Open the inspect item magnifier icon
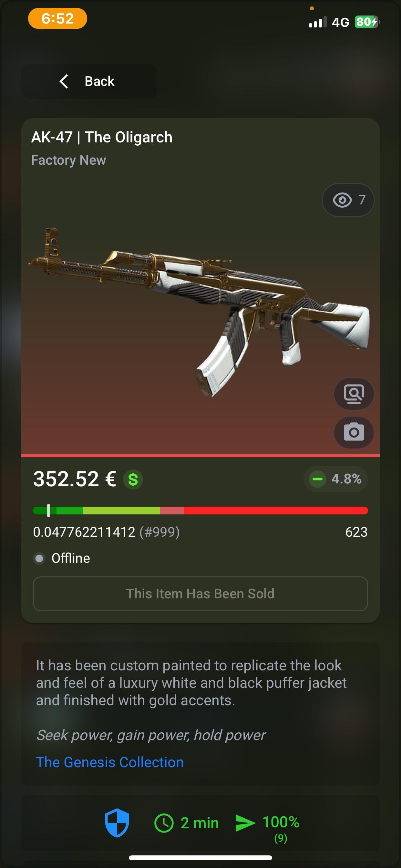 pyautogui.click(x=354, y=394)
